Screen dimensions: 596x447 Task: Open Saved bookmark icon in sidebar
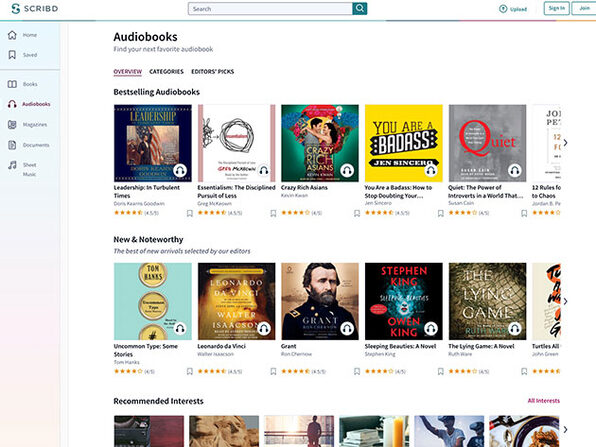point(12,55)
